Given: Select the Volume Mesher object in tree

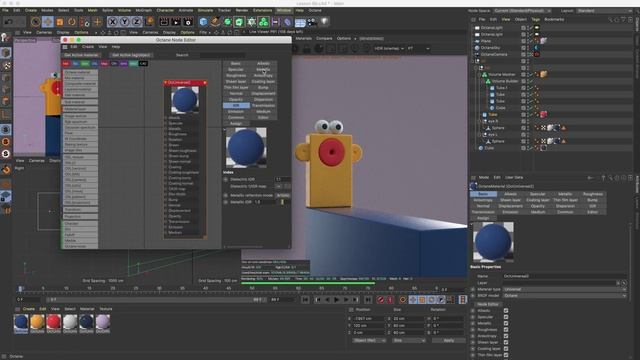Looking at the screenshot, I should [x=502, y=74].
